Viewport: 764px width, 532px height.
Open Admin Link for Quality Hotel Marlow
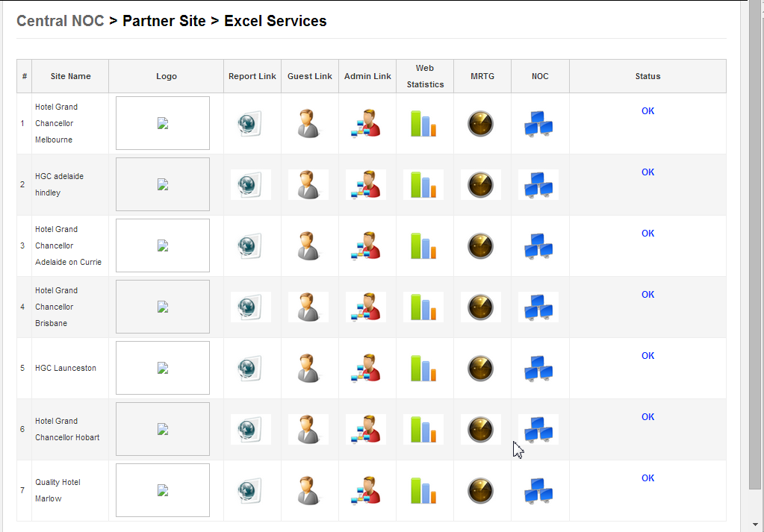click(366, 491)
